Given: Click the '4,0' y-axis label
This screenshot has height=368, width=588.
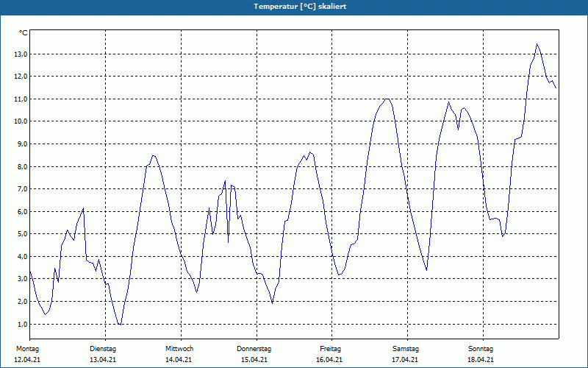Looking at the screenshot, I should tap(22, 256).
